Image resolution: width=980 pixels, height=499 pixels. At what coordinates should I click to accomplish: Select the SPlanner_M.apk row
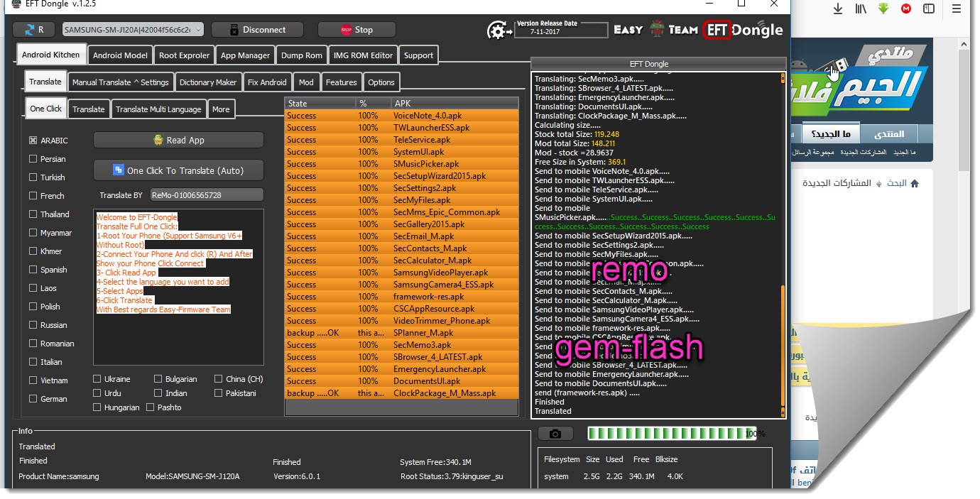[x=402, y=333]
